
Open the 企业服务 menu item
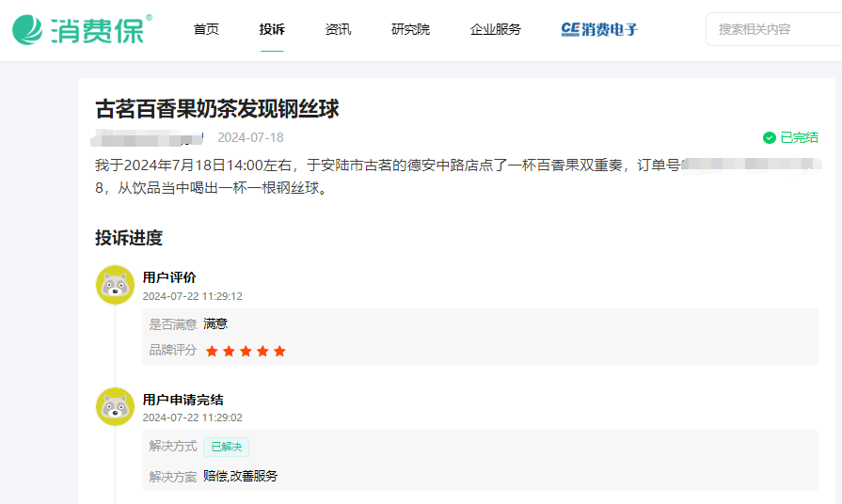click(x=496, y=29)
